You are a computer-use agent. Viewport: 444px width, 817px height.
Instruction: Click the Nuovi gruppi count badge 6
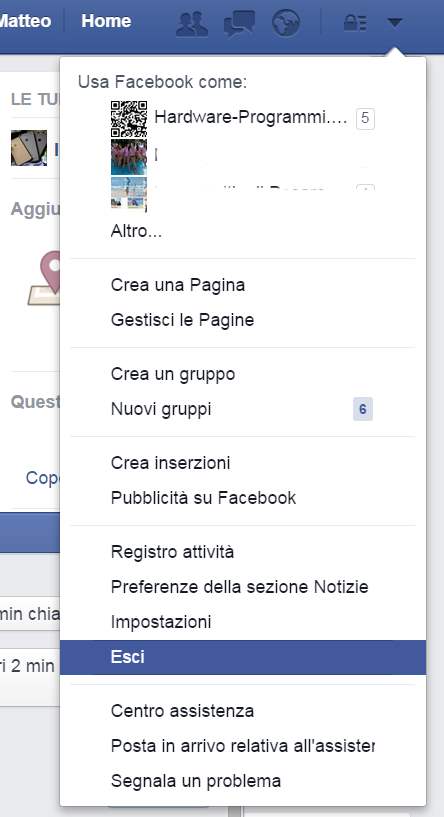(x=363, y=409)
